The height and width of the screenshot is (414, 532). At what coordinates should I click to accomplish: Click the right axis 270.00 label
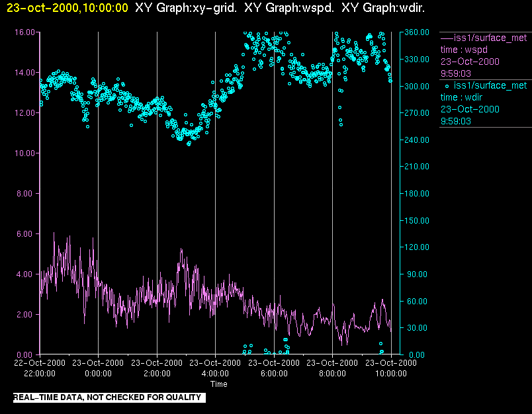click(417, 113)
